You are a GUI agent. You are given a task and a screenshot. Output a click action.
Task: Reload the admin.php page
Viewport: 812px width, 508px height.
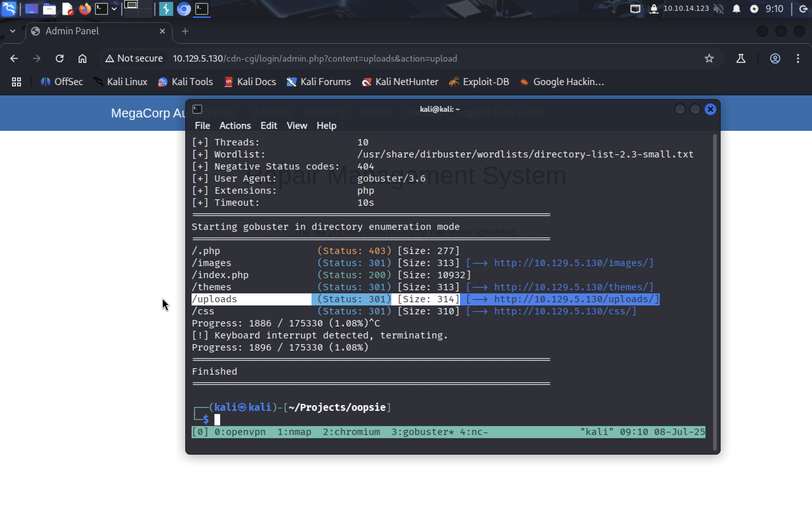click(59, 58)
